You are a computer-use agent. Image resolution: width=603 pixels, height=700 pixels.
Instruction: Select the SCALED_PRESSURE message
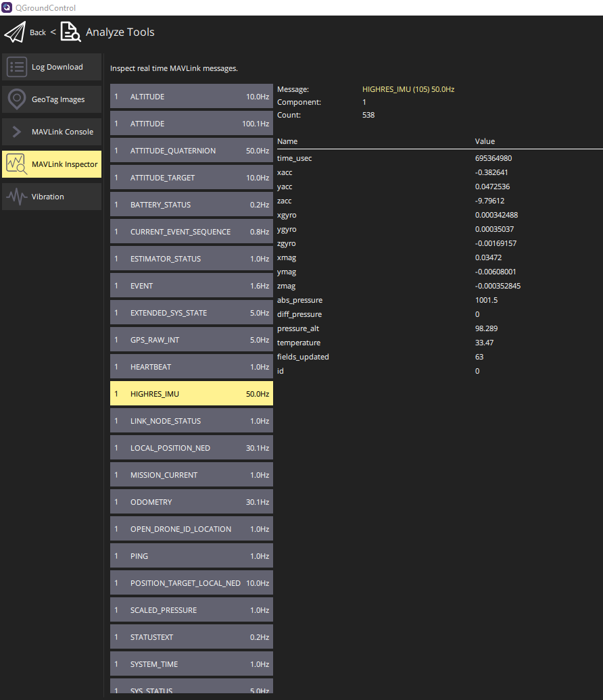[x=191, y=610]
